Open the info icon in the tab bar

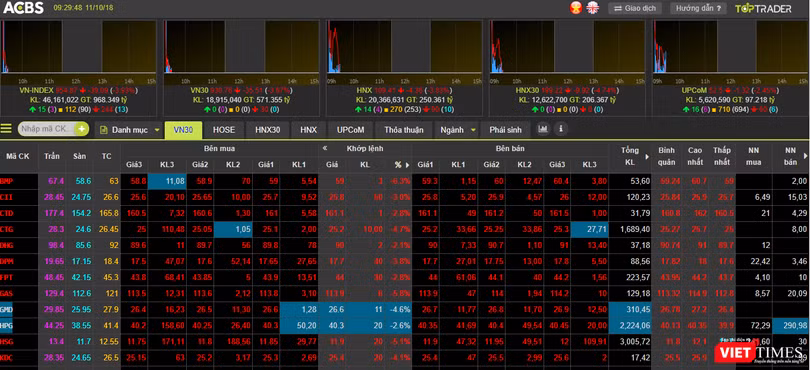[x=562, y=129]
